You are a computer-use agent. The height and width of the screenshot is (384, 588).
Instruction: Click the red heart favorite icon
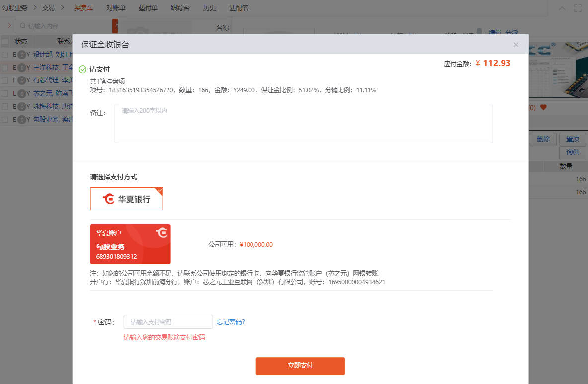(543, 107)
